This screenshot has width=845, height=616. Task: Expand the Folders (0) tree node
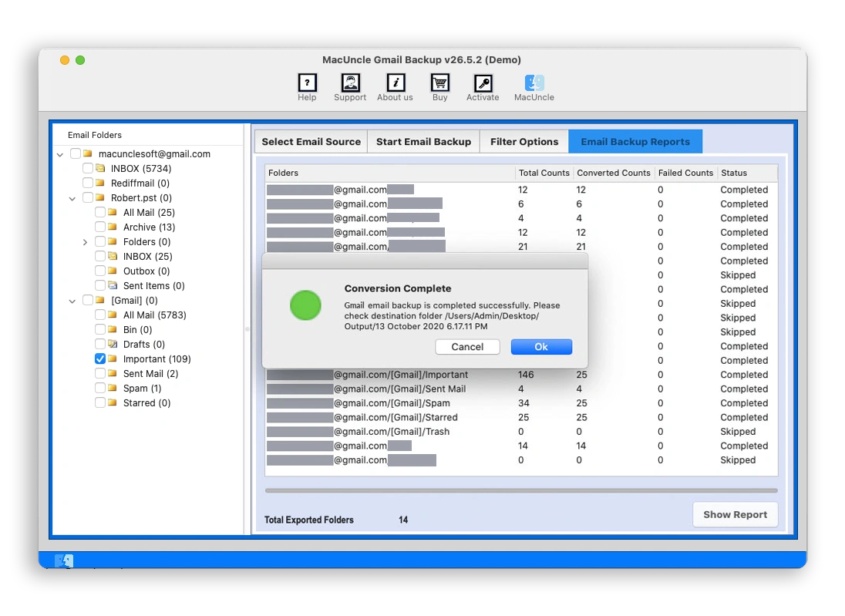point(85,242)
